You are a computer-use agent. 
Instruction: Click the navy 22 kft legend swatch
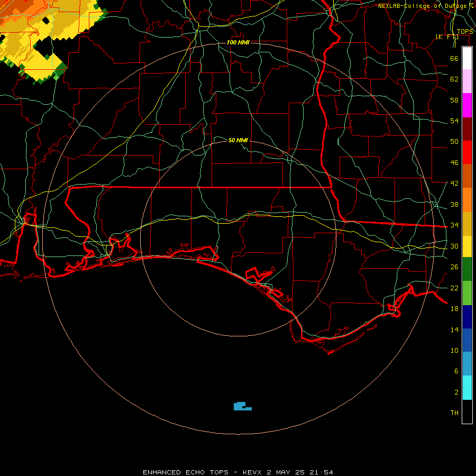467,317
